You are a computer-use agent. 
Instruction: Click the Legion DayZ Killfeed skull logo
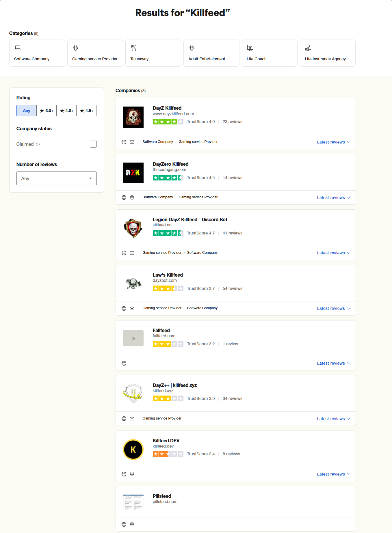133,228
